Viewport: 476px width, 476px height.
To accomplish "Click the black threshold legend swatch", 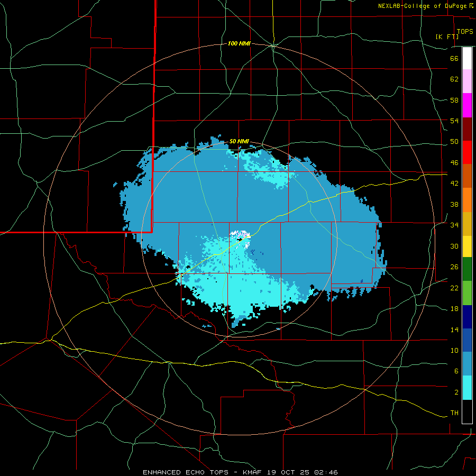I will coord(467,411).
